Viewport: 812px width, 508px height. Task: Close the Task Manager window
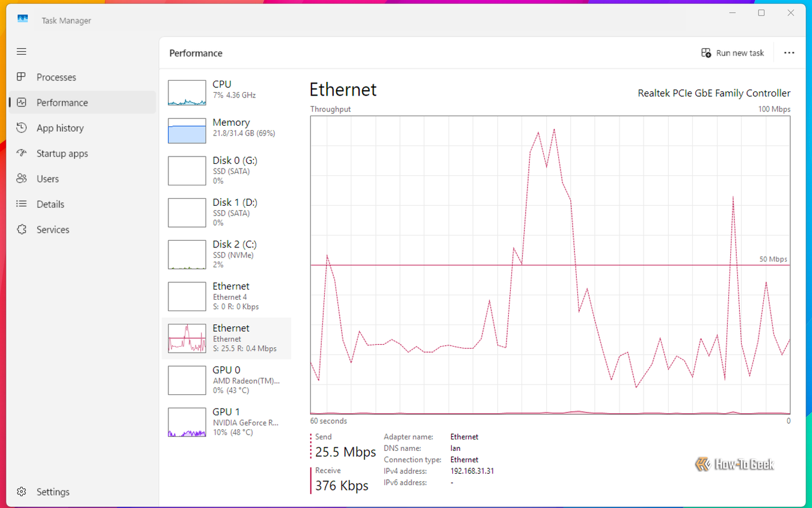(x=791, y=13)
